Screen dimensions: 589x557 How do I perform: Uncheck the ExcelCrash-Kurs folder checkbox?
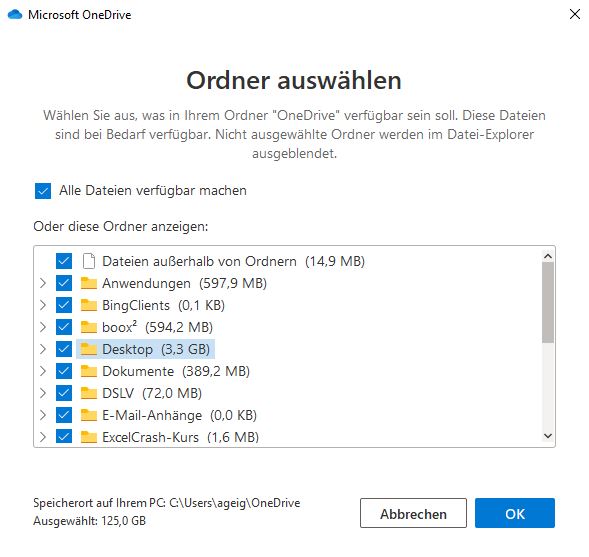coord(64,437)
